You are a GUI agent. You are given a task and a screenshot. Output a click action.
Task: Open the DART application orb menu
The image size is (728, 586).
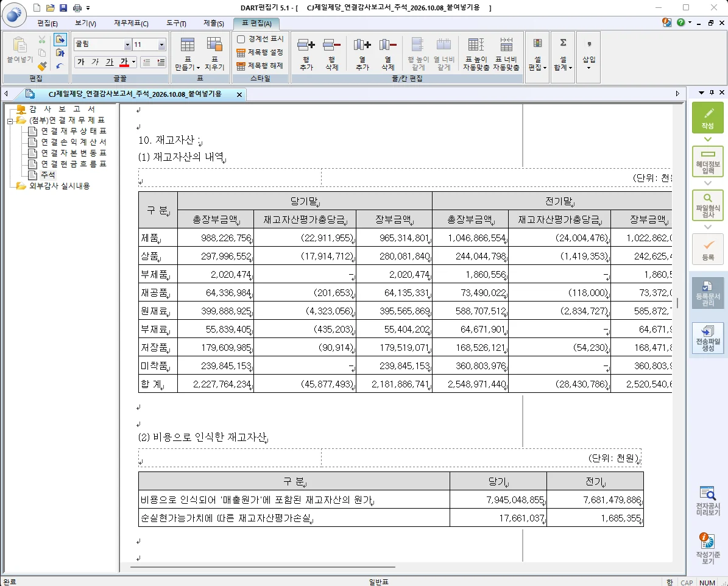(15, 15)
